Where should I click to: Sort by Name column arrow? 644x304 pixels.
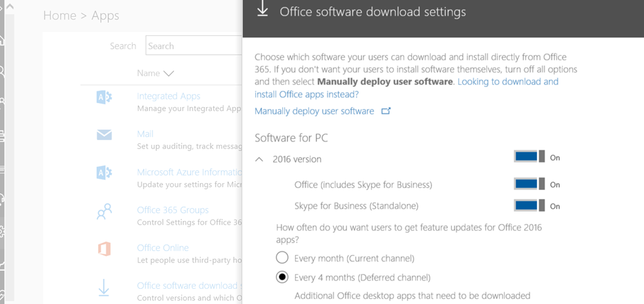(169, 74)
